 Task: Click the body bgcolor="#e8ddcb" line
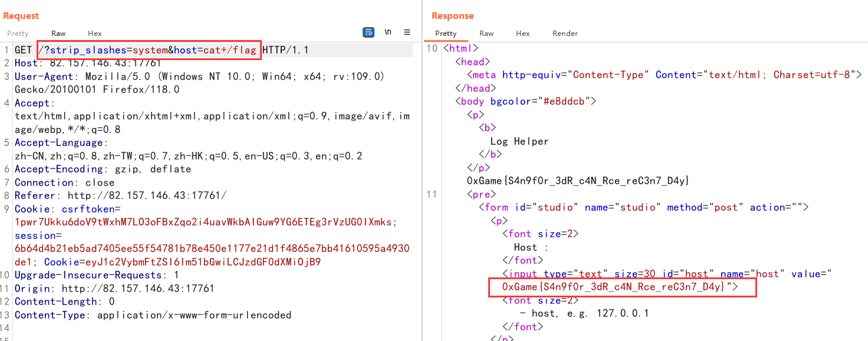pos(526,101)
